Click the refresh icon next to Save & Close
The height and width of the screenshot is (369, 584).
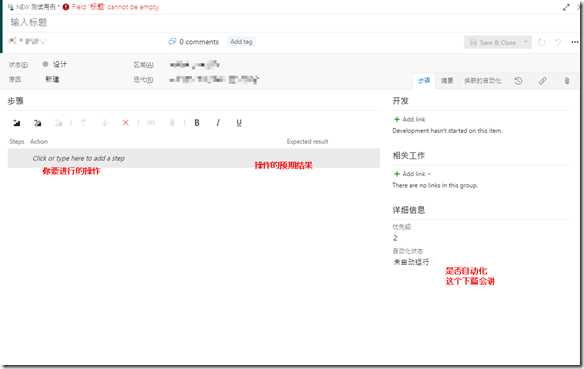[542, 42]
